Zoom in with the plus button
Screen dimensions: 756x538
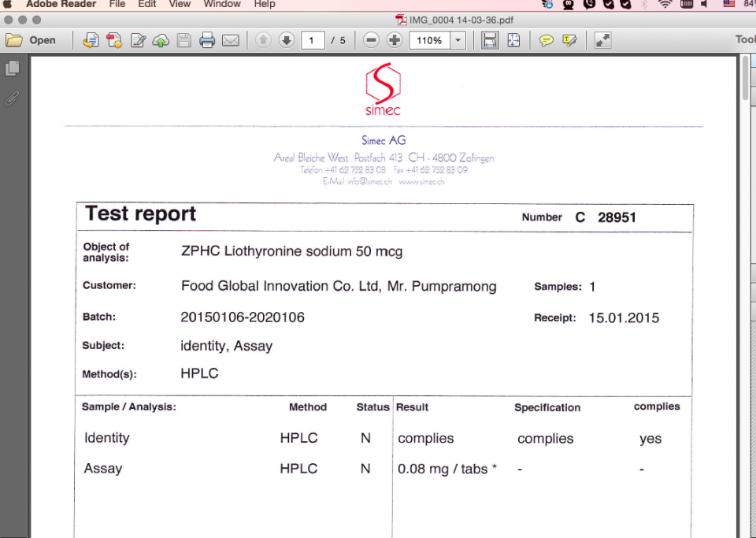[x=395, y=40]
